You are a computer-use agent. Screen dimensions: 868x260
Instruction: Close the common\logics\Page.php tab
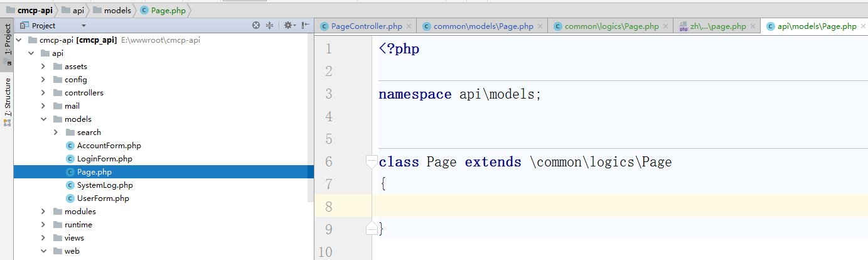pyautogui.click(x=666, y=26)
